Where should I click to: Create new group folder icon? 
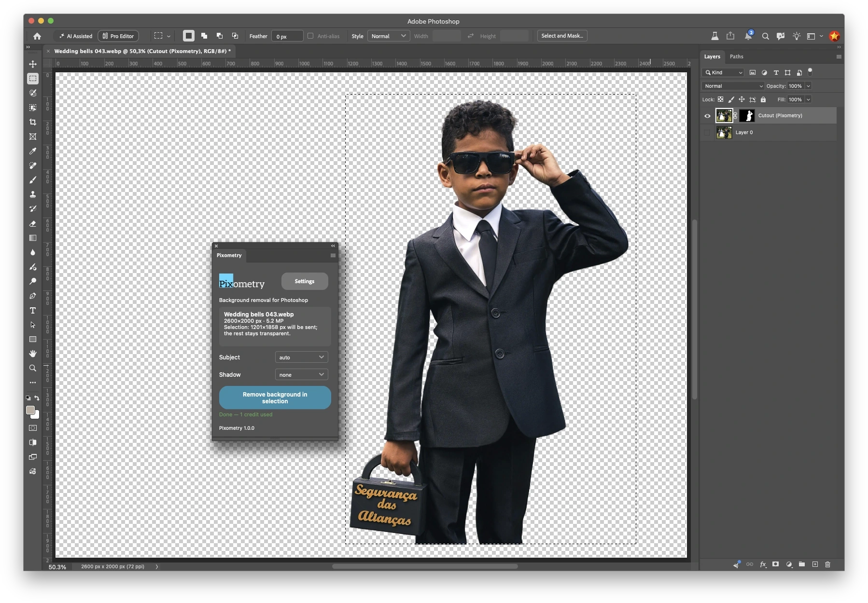[801, 564]
